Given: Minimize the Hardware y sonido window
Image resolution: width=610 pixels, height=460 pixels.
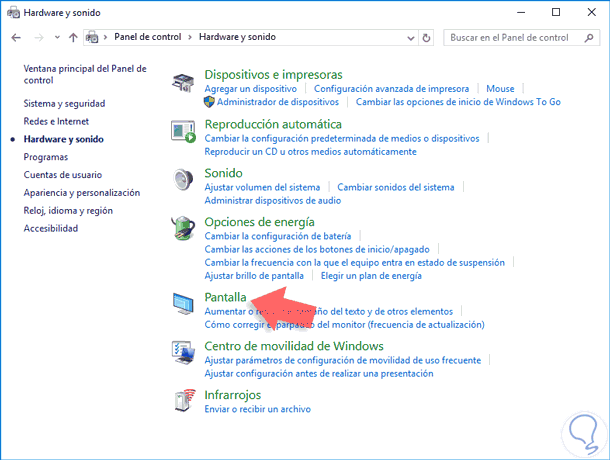Looking at the screenshot, I should click(x=521, y=12).
